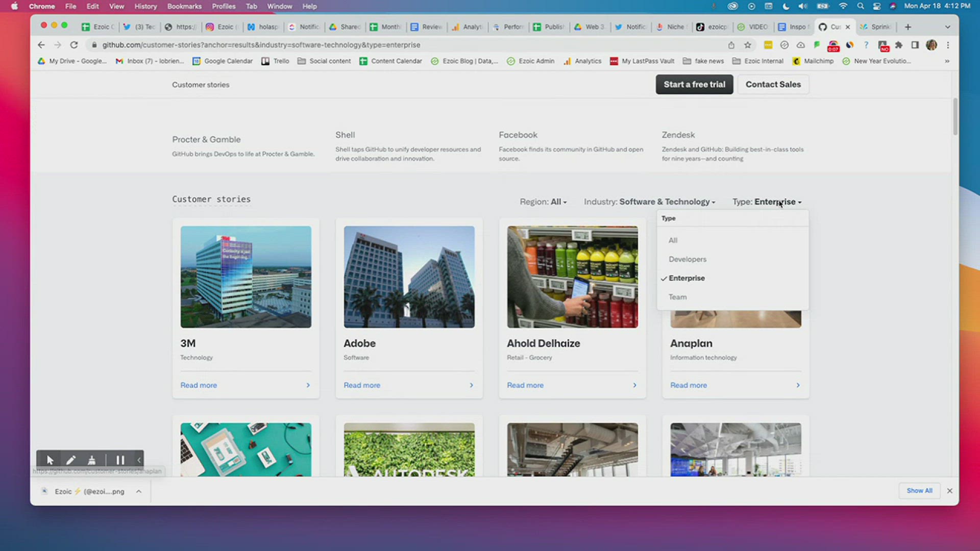The height and width of the screenshot is (551, 980).
Task: Open the Adobe building thumbnail
Action: pyautogui.click(x=409, y=277)
